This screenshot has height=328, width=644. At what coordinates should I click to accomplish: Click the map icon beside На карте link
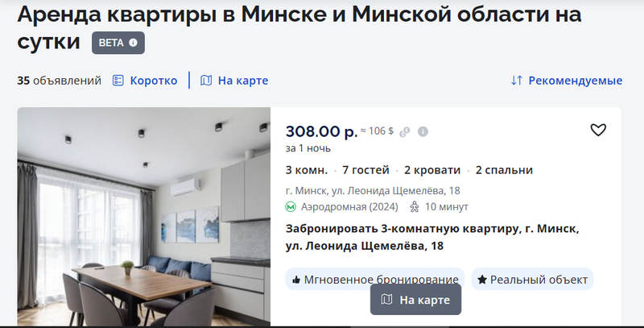coord(206,81)
